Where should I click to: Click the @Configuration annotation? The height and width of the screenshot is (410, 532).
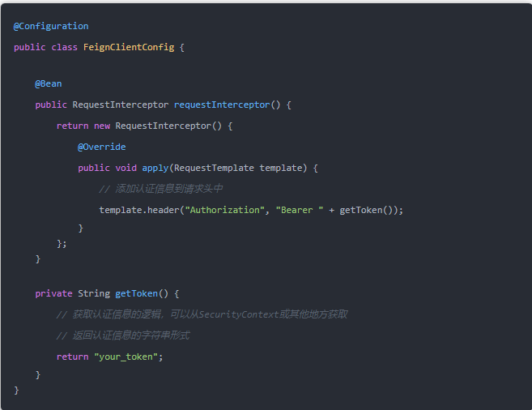point(51,26)
